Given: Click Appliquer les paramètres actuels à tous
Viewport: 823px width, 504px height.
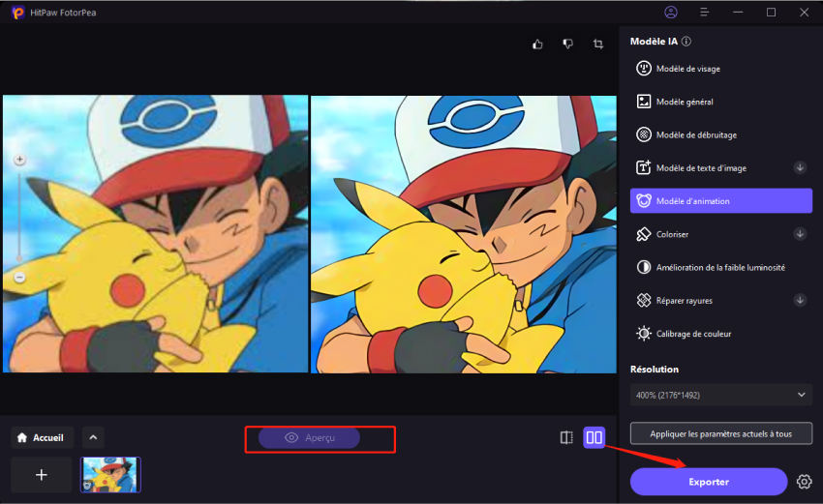Looking at the screenshot, I should tap(721, 433).
